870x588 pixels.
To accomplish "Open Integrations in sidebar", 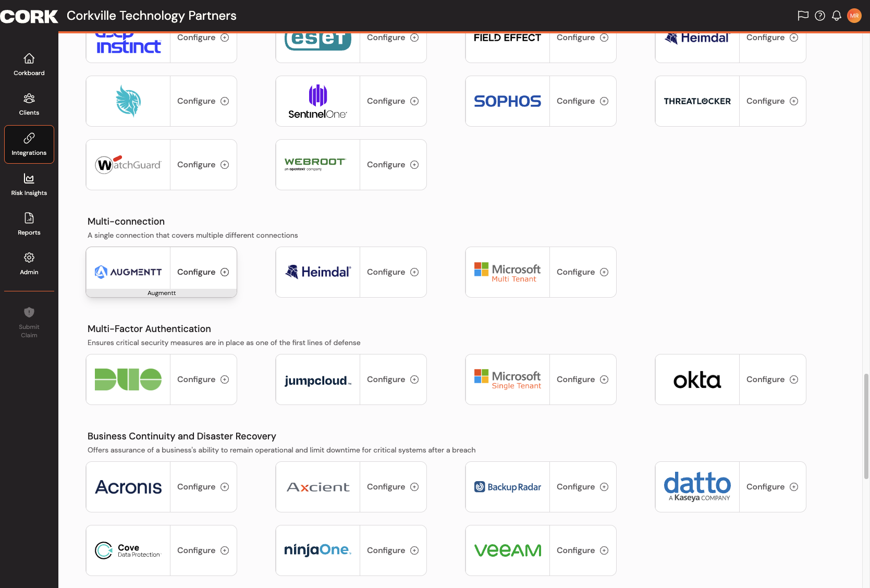I will click(29, 144).
